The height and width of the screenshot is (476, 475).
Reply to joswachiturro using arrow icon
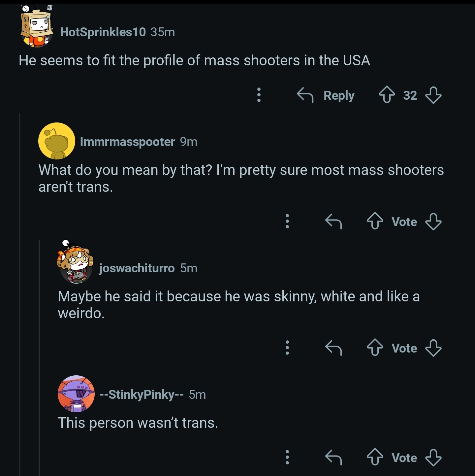coord(333,348)
